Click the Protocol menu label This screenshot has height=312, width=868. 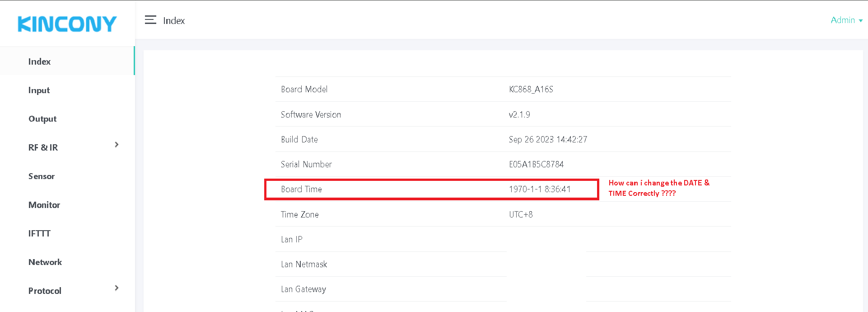tap(45, 291)
